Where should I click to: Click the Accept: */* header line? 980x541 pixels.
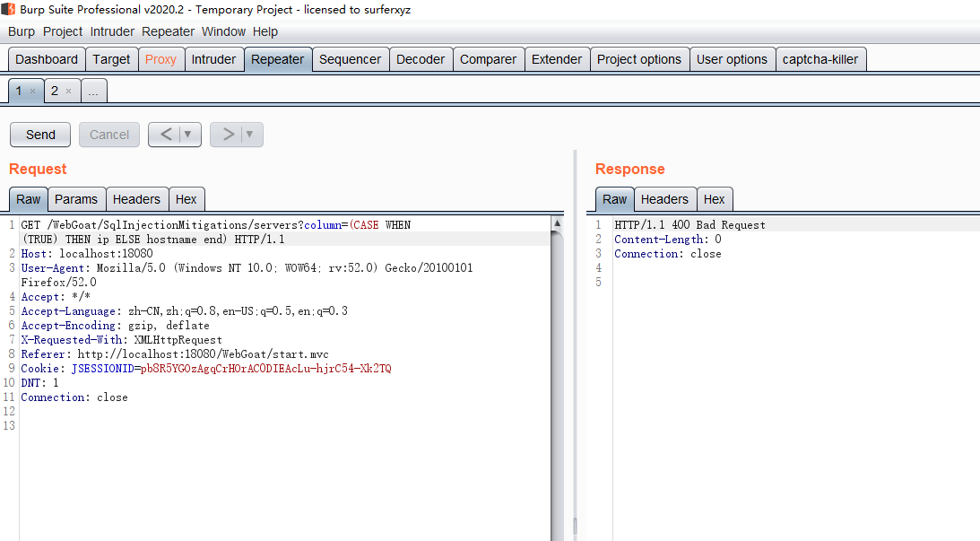tap(56, 296)
